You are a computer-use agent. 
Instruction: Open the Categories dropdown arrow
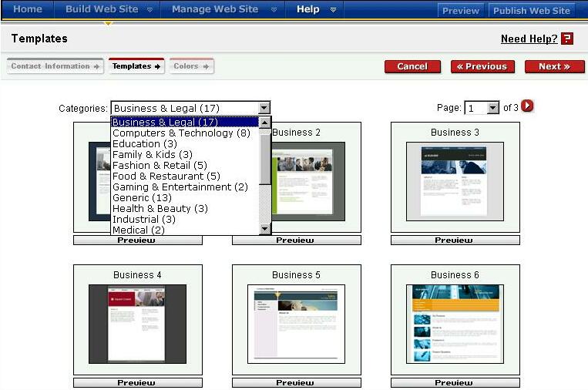tap(264, 109)
